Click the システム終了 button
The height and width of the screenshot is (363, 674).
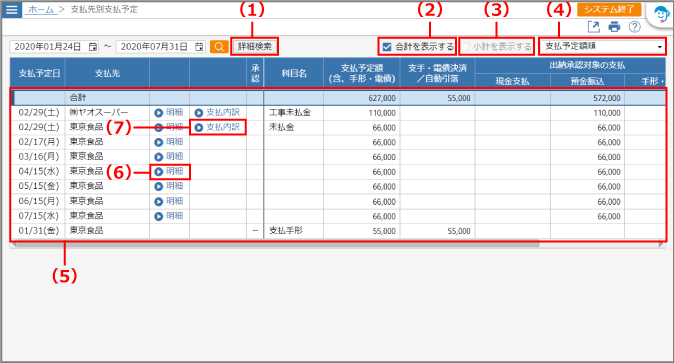click(609, 9)
